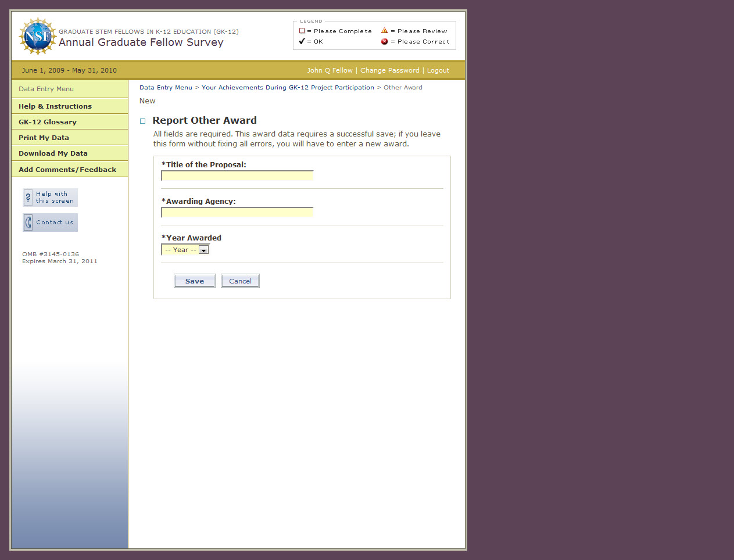Screen dimensions: 734x560
Task: Click Expires March 31, 2011 text
Action: click(x=60, y=261)
